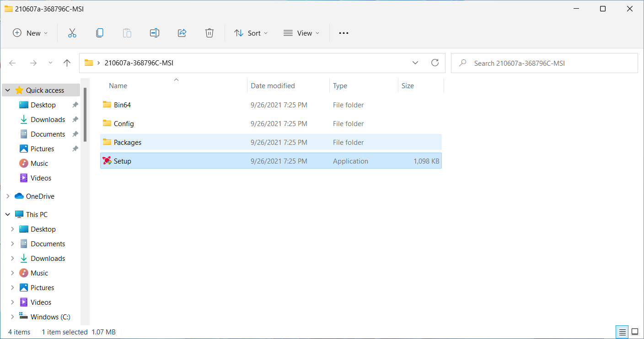The image size is (644, 339).
Task: Switch to details view in status bar
Action: click(x=622, y=332)
